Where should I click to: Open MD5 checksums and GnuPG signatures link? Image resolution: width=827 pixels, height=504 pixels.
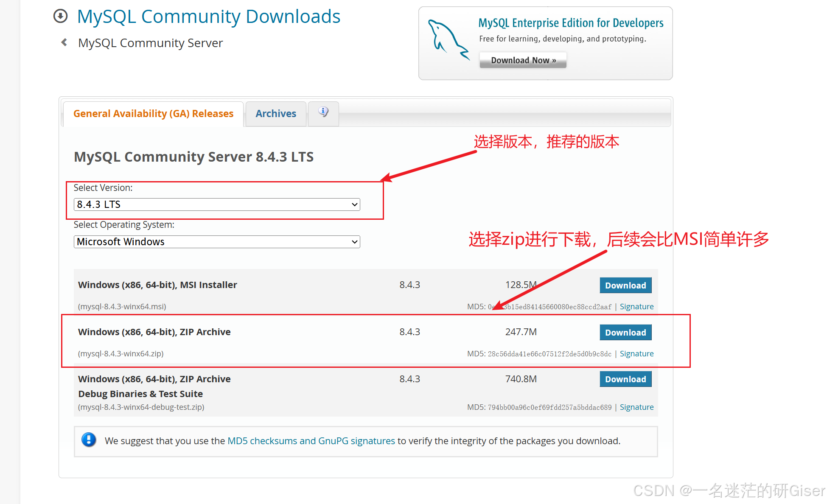311,441
